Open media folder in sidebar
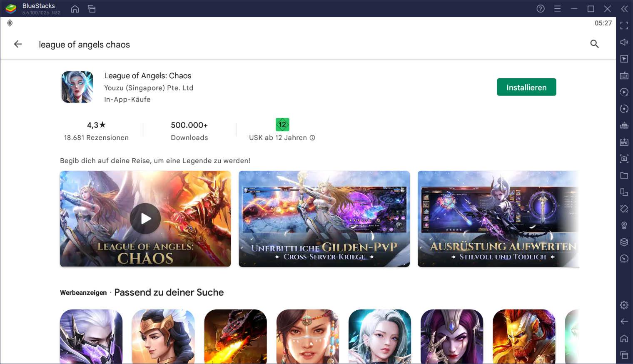 (x=624, y=175)
